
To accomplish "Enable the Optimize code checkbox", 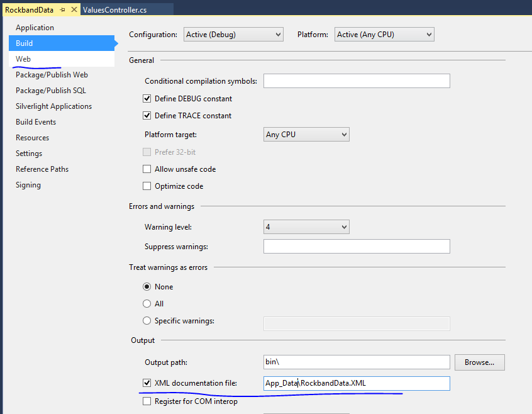I will [147, 186].
